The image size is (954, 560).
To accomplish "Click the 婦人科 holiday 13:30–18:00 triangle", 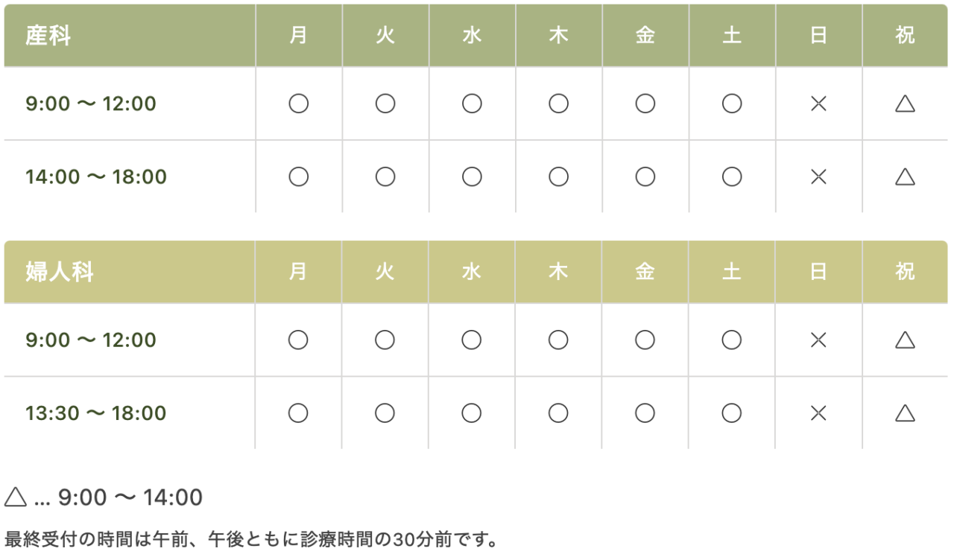I will [905, 413].
